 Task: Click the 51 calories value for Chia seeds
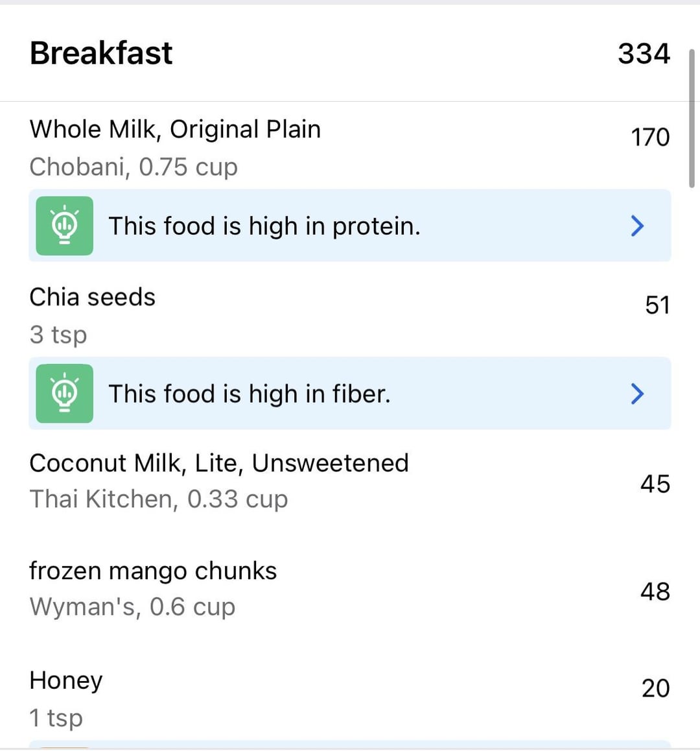tap(657, 305)
